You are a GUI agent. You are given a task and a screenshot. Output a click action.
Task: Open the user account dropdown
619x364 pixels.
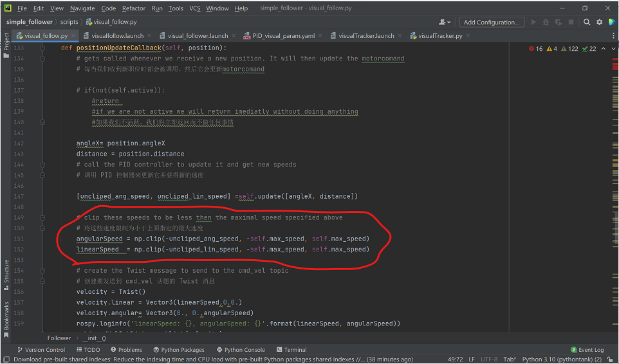point(445,22)
